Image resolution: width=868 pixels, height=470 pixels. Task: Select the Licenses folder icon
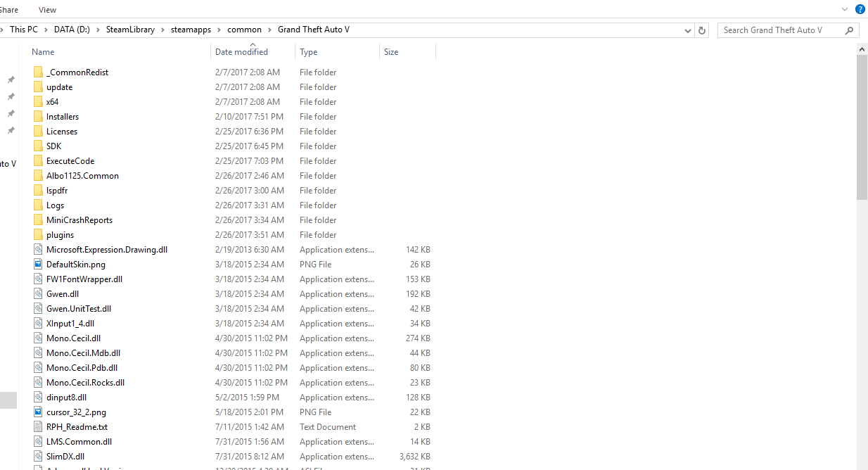coord(38,131)
